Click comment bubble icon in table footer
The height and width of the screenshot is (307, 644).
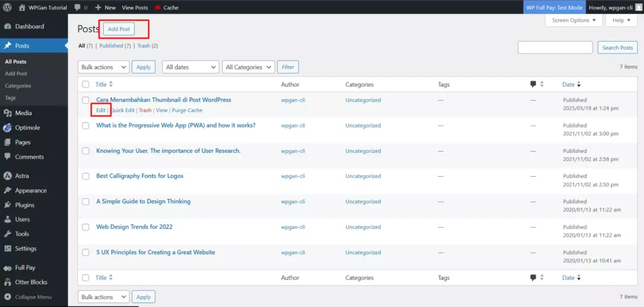533,277
